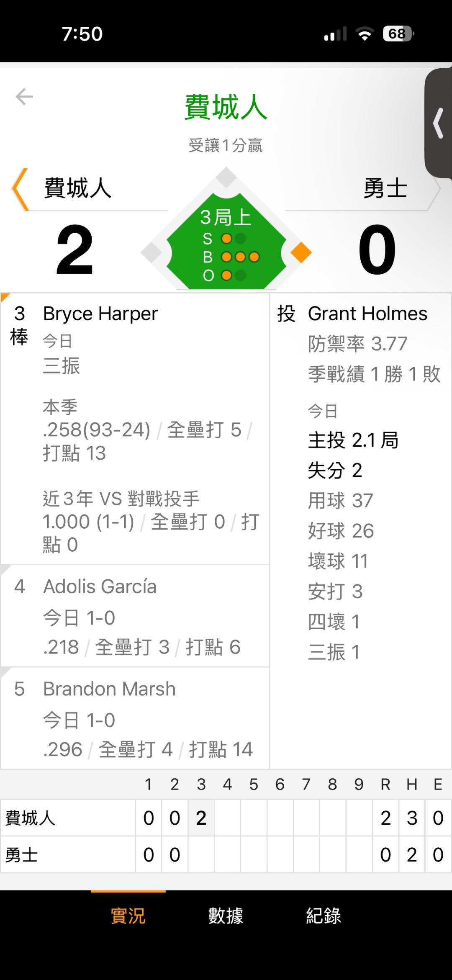Switch to the 紀錄 tab
Screen dimensions: 452x980
[323, 916]
